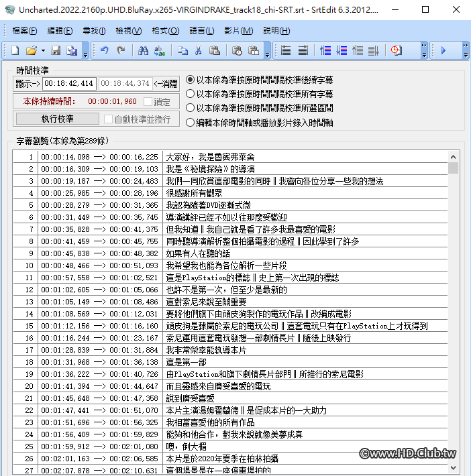Image resolution: width=471 pixels, height=476 pixels.
Task: Select subtitle row 4 很感謝所有觀眾
Action: (230, 193)
